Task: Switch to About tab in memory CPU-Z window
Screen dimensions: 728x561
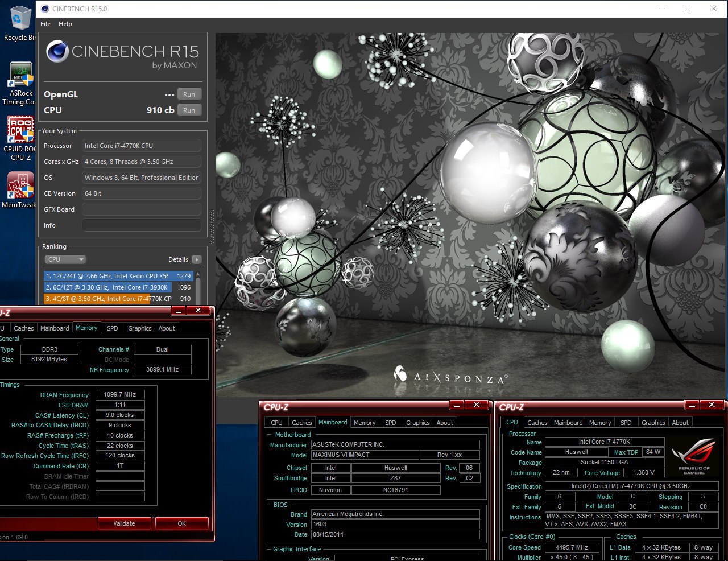Action: (x=167, y=328)
